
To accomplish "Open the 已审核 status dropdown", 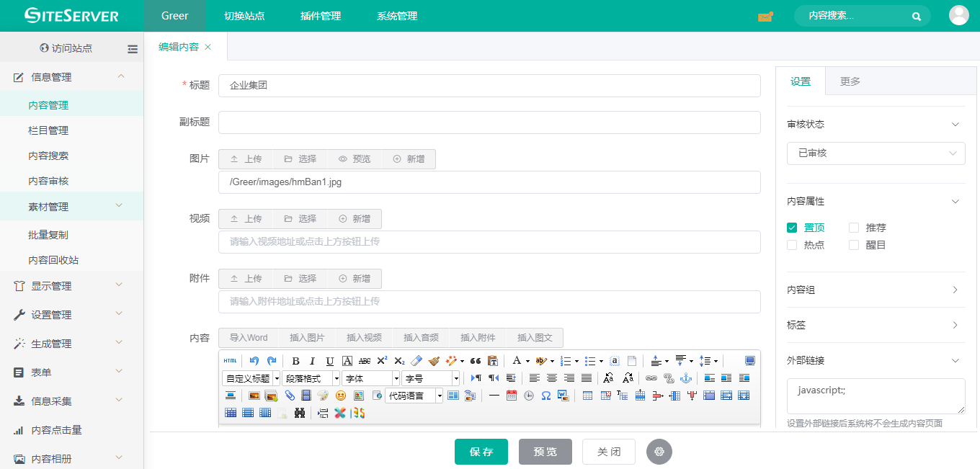I will (x=876, y=153).
